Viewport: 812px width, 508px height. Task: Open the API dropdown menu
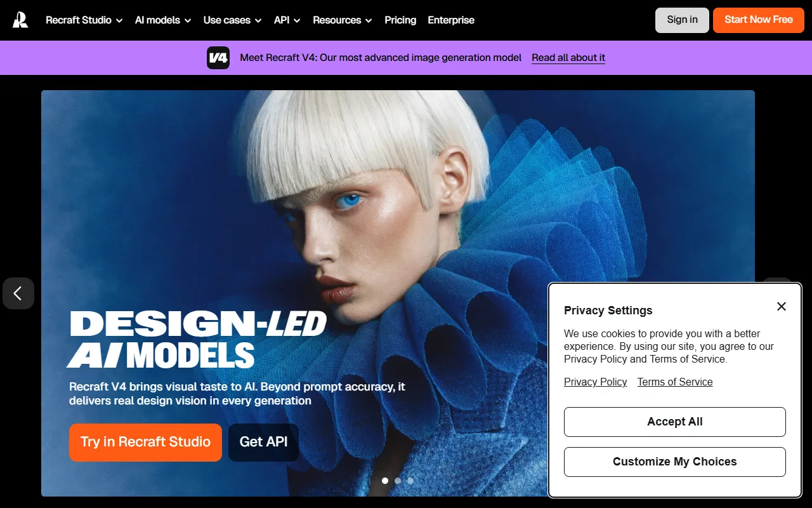pyautogui.click(x=287, y=20)
